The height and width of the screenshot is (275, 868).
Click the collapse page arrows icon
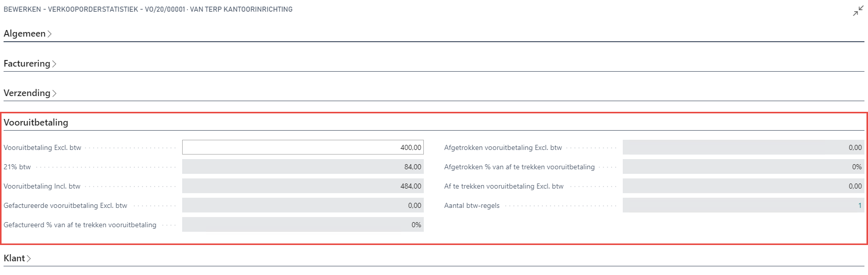[x=858, y=11]
